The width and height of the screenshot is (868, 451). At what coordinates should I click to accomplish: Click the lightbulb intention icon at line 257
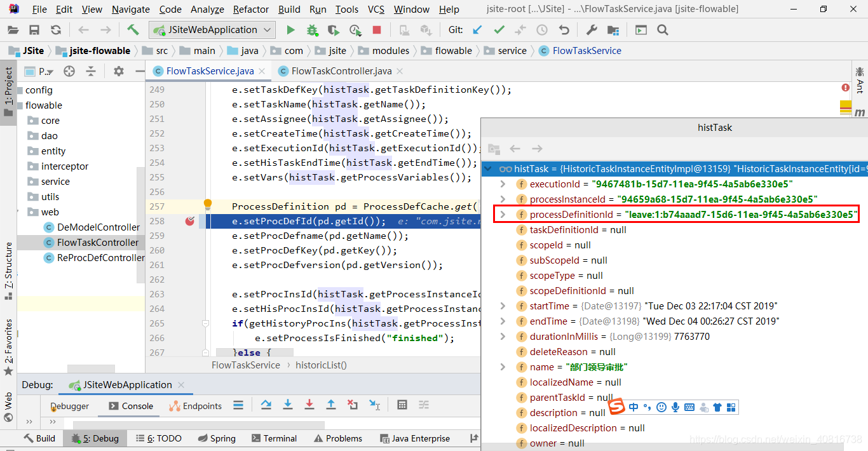[207, 204]
